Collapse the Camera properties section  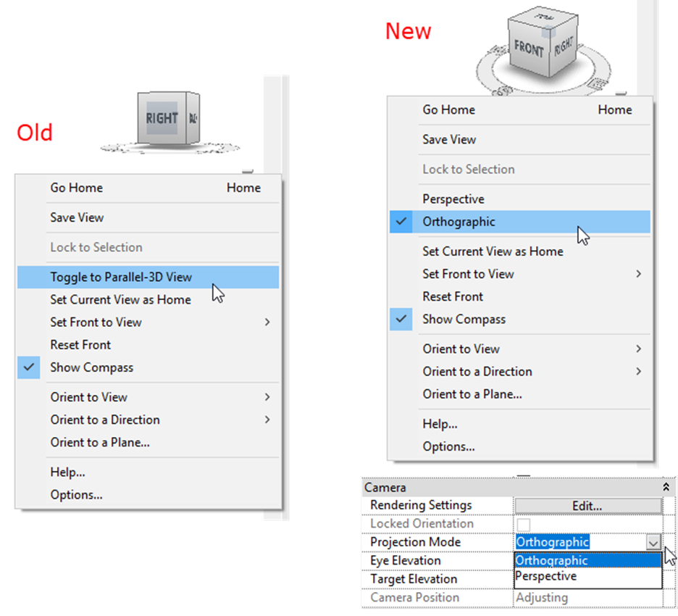coord(666,488)
